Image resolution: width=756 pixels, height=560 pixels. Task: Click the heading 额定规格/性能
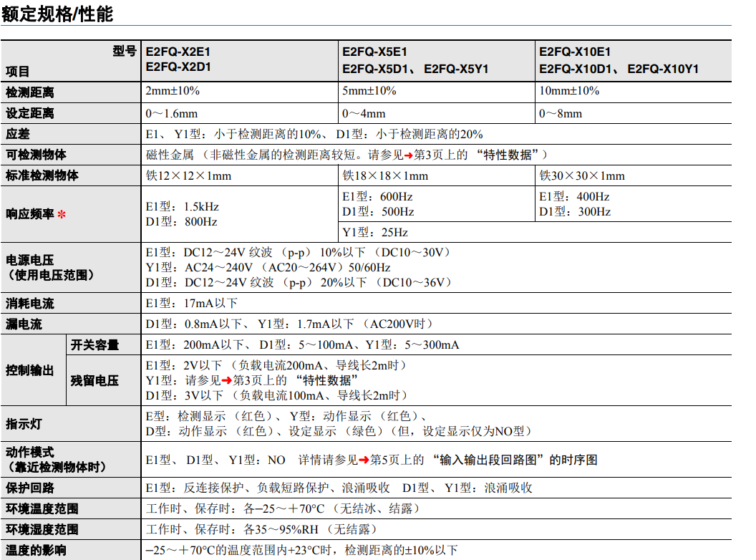pos(57,14)
